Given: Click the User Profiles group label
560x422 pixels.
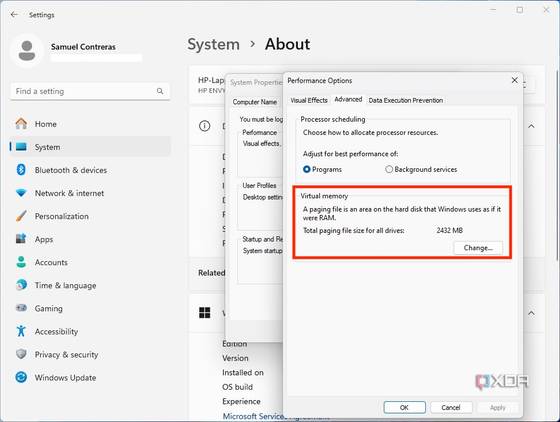Looking at the screenshot, I should click(259, 186).
